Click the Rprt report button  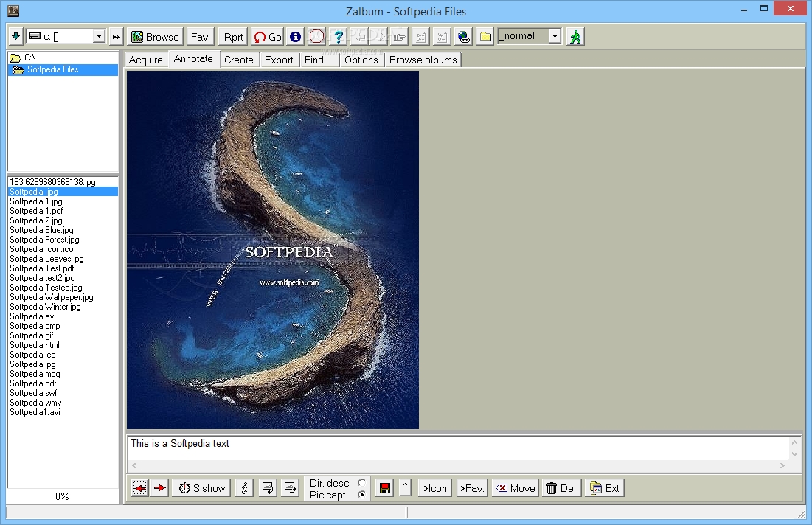tap(233, 37)
